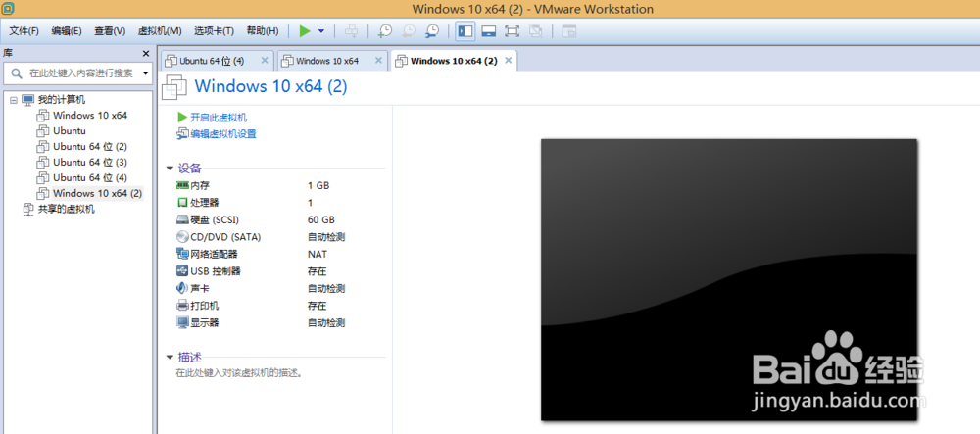
Task: Close the Ubuntu 64 位 (4) tab
Action: pyautogui.click(x=265, y=61)
